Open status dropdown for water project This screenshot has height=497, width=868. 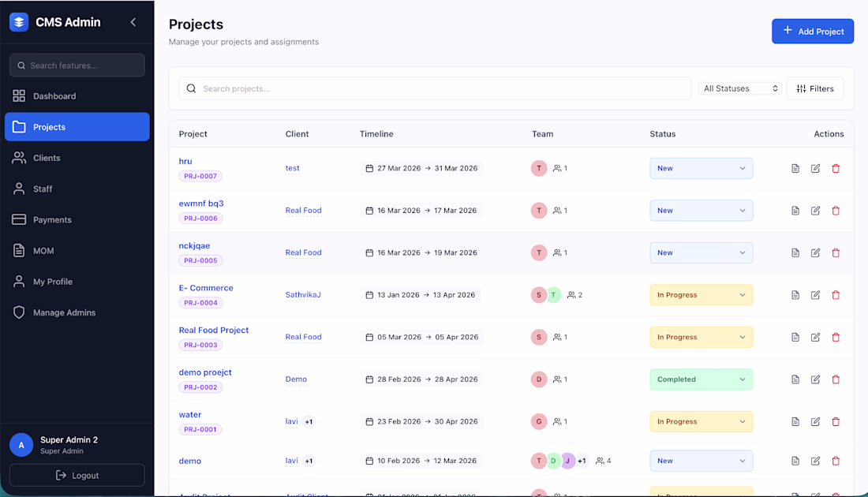click(x=701, y=422)
